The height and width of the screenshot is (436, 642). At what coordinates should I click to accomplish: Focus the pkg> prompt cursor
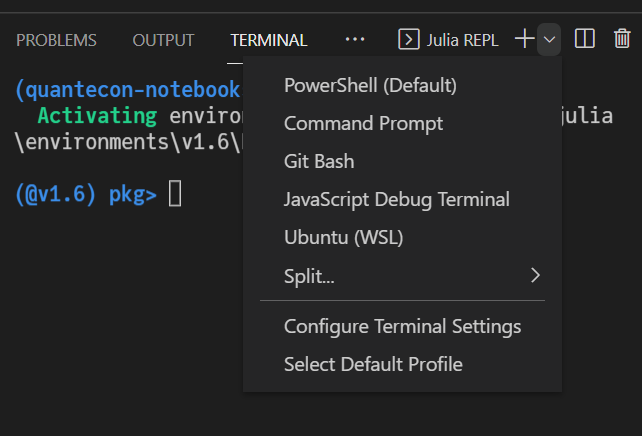tap(175, 194)
